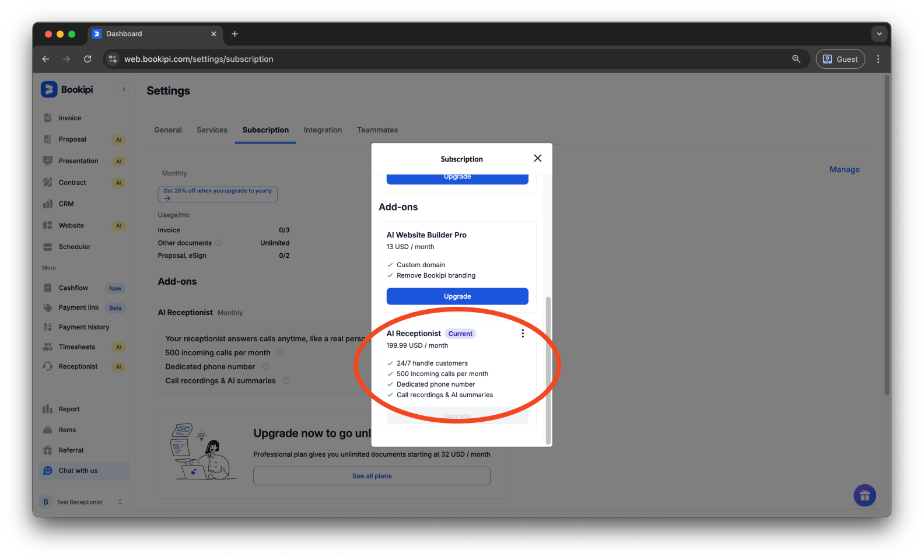This screenshot has height=560, width=924.
Task: Click the upgrade illustration thumbnail
Action: tap(203, 452)
